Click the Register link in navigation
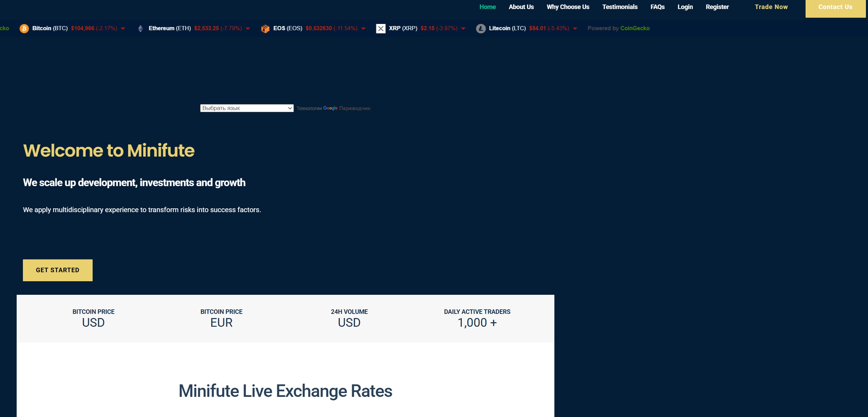Image resolution: width=868 pixels, height=417 pixels. point(717,7)
